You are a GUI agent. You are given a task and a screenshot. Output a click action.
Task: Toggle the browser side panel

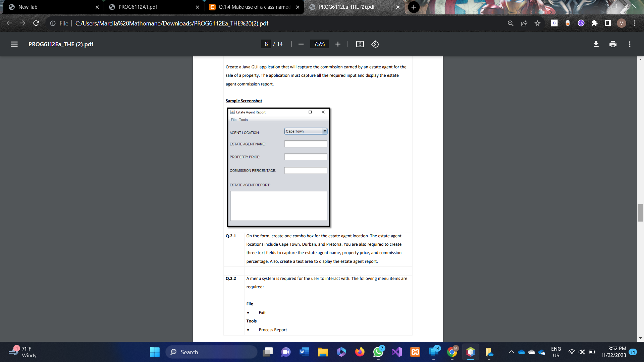608,23
